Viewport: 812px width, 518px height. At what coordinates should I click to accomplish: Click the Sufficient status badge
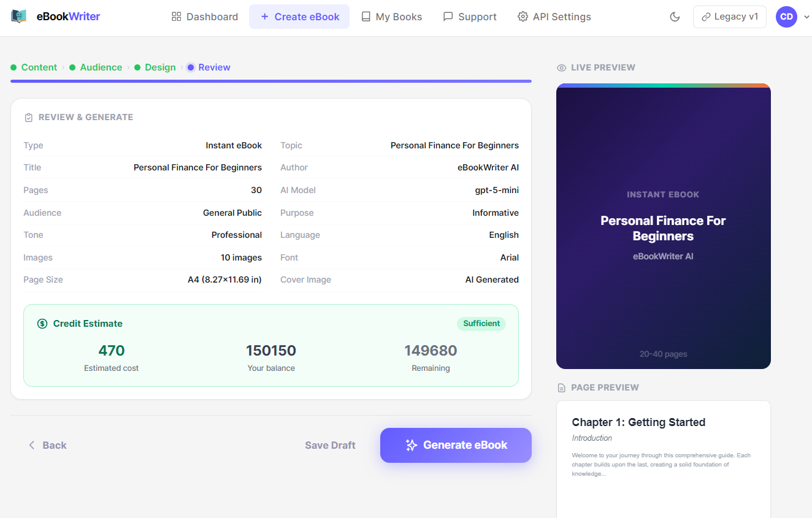[x=481, y=324]
